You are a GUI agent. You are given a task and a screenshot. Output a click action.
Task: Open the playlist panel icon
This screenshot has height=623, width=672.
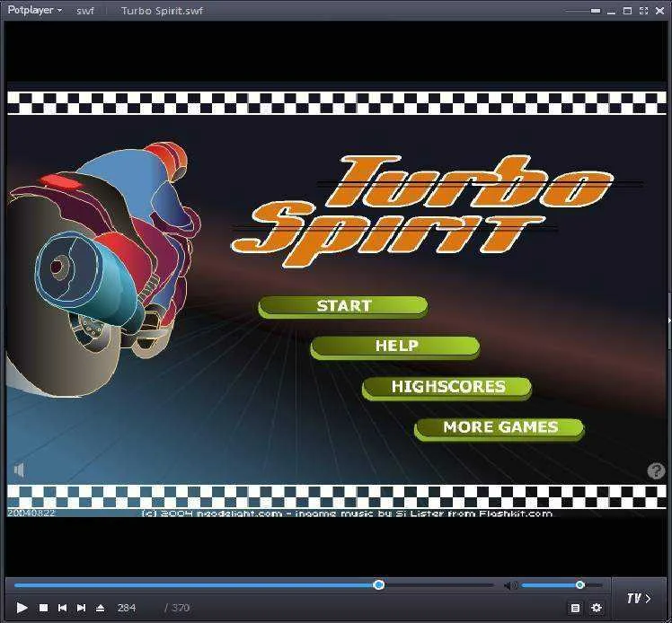(575, 608)
